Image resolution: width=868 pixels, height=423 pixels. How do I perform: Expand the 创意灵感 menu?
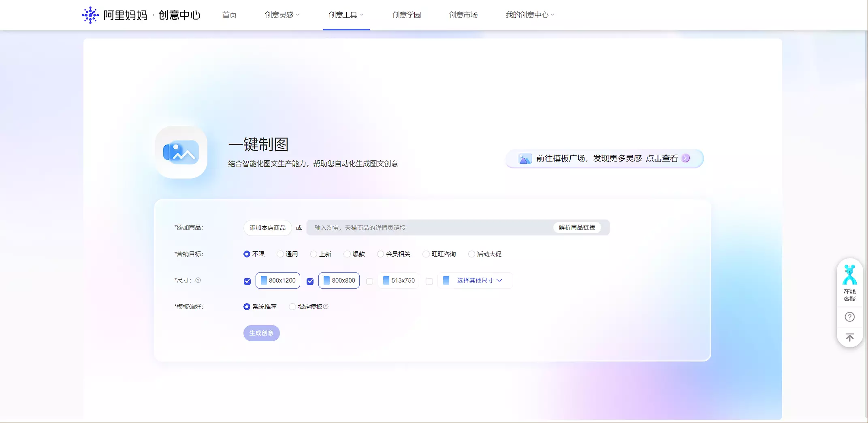(282, 15)
